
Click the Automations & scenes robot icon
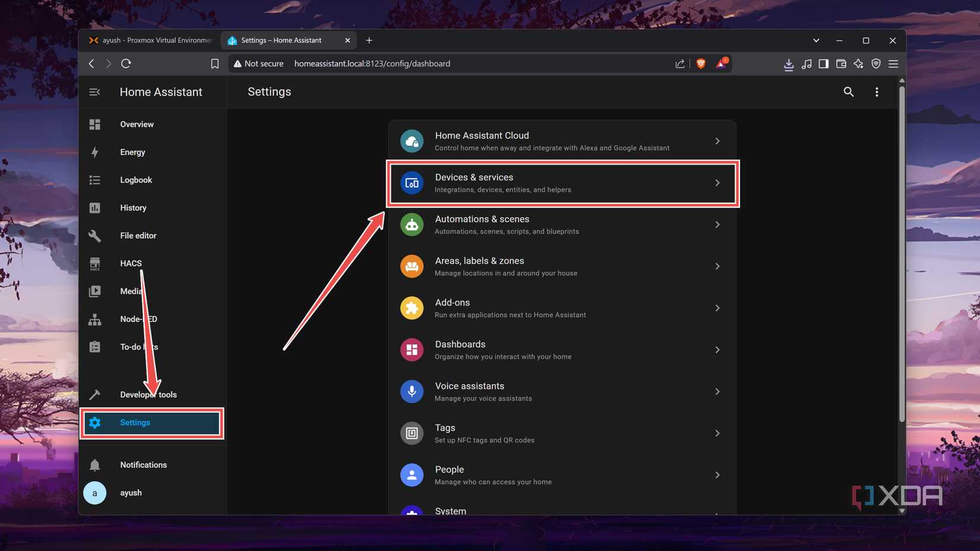pyautogui.click(x=412, y=224)
